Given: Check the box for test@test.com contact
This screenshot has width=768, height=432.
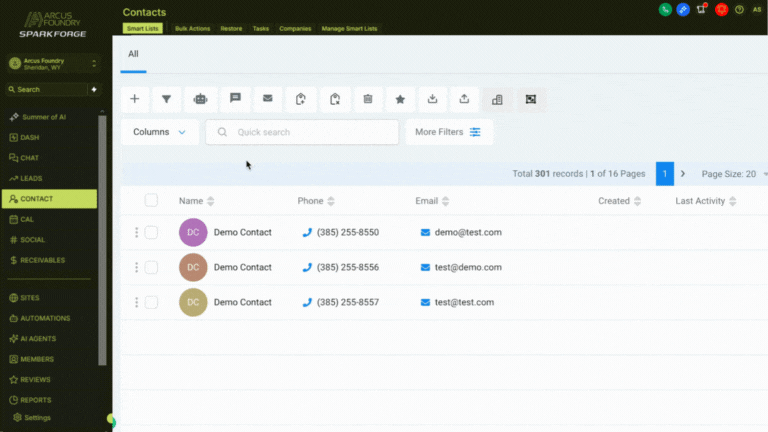Looking at the screenshot, I should click(x=151, y=302).
